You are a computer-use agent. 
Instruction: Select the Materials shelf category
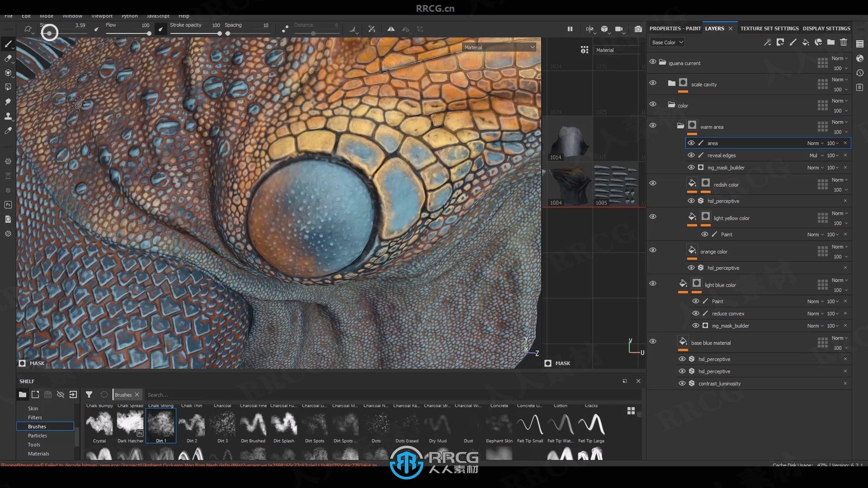coord(38,454)
